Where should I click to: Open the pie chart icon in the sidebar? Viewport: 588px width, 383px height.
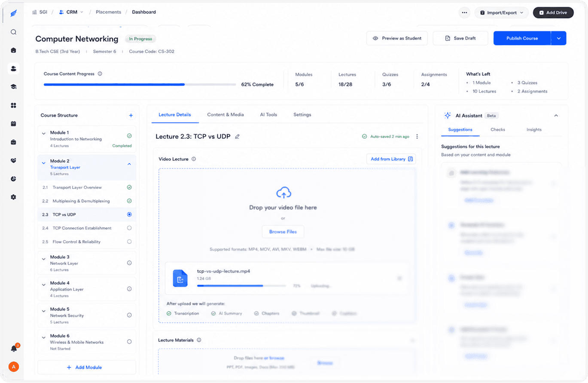(13, 179)
